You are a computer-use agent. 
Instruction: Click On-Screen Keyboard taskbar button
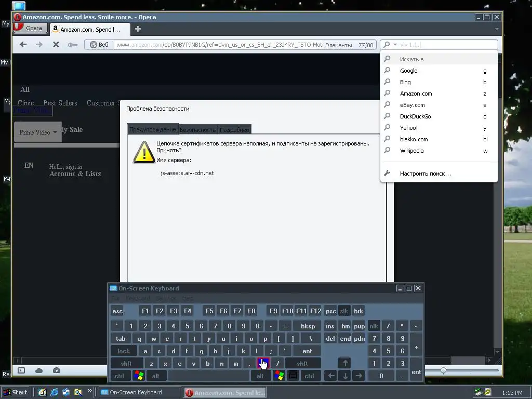141,392
